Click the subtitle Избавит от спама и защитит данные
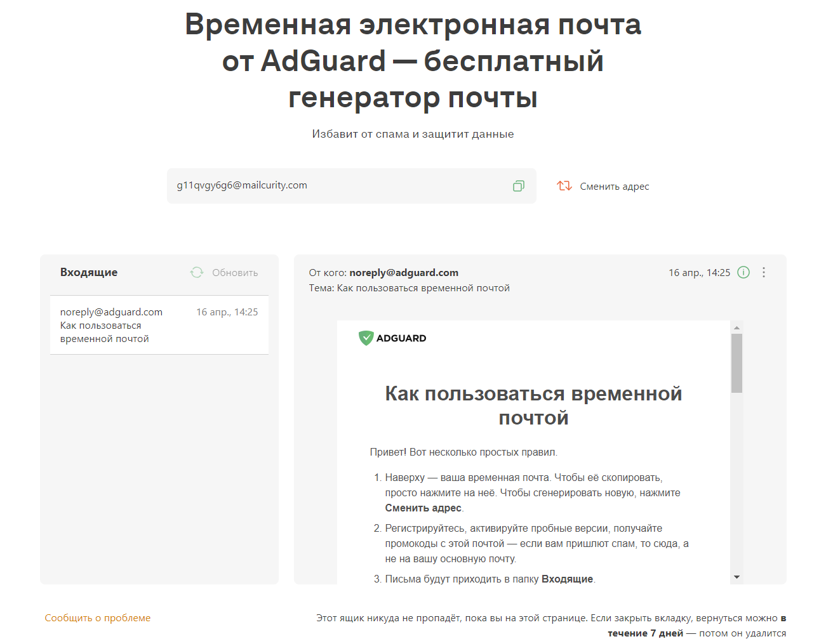The height and width of the screenshot is (639, 840). 413,134
